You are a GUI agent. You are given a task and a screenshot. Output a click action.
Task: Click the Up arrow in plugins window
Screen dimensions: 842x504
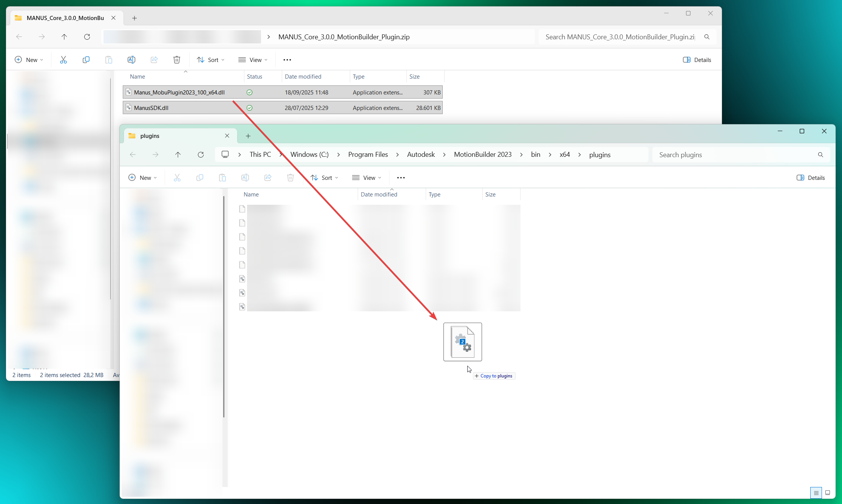click(178, 155)
